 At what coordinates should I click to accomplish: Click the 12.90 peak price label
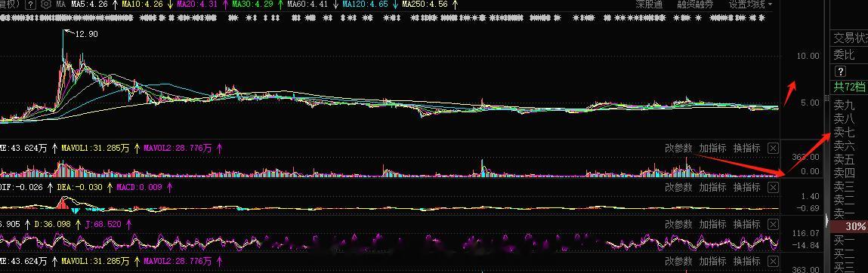86,34
